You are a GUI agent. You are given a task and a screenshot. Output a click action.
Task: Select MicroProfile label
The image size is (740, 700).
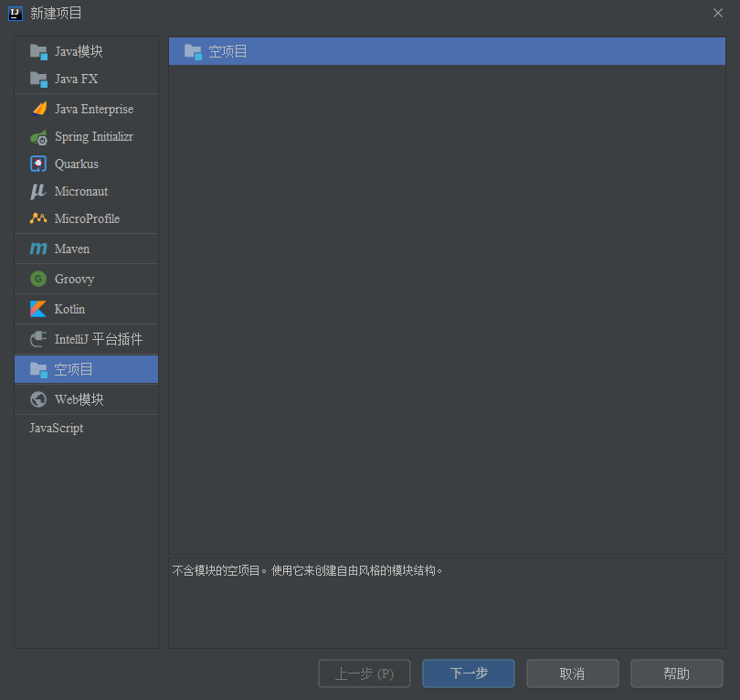pos(87,218)
